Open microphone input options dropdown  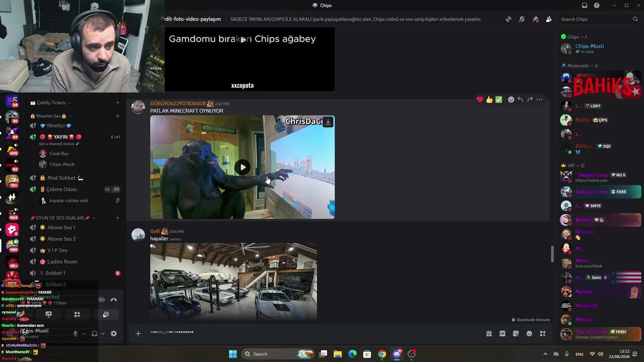point(84,333)
